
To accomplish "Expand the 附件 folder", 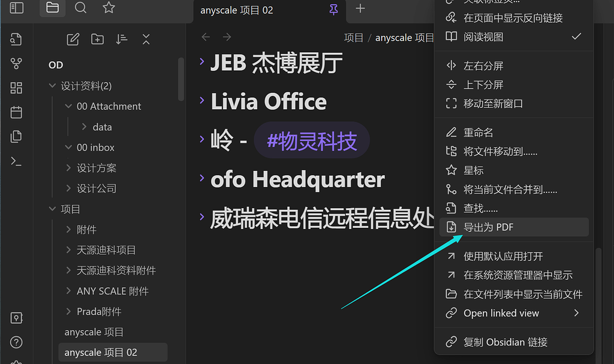I will point(68,229).
